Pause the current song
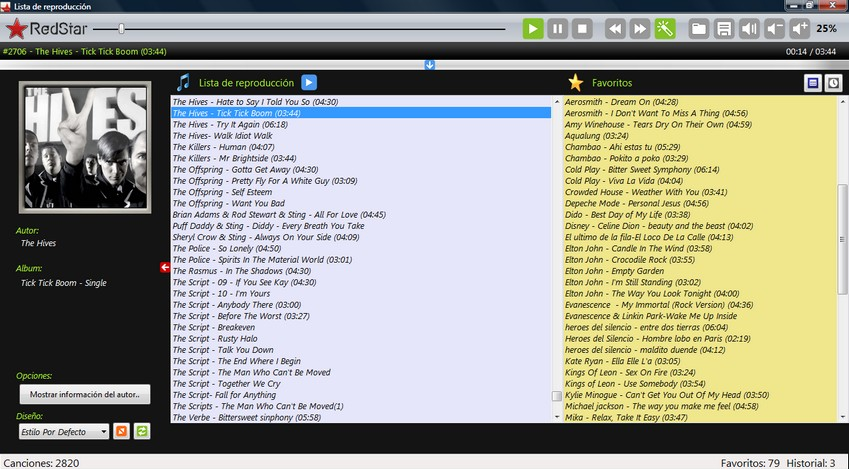The image size is (849, 469). click(x=558, y=29)
